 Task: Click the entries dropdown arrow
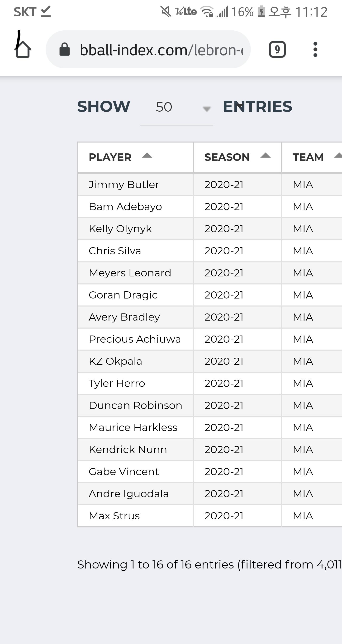pyautogui.click(x=206, y=109)
